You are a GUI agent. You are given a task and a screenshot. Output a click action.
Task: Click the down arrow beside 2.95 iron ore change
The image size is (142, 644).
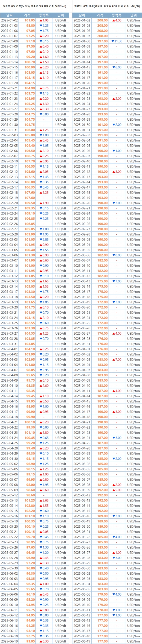pyautogui.click(x=41, y=370)
